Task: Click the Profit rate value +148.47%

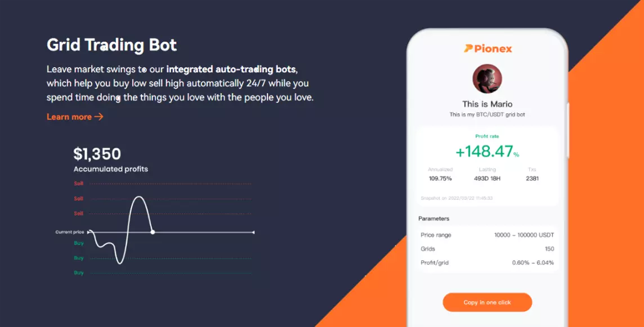Action: click(x=488, y=152)
